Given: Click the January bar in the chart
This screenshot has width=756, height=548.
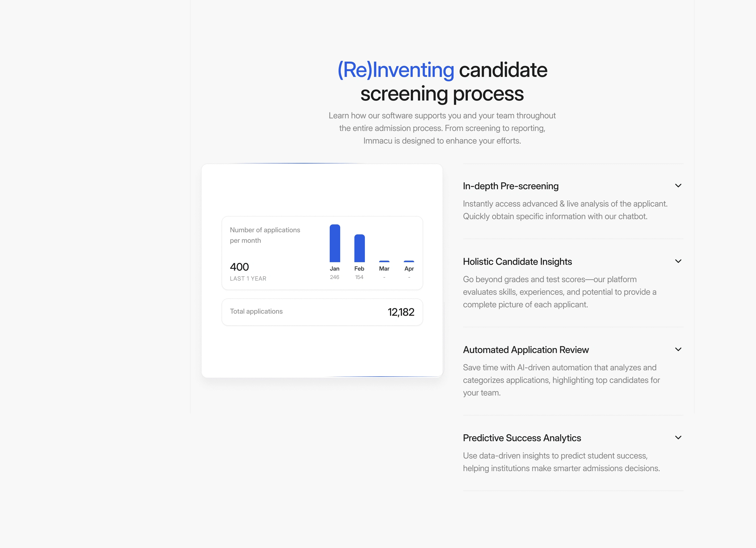Looking at the screenshot, I should pyautogui.click(x=335, y=243).
